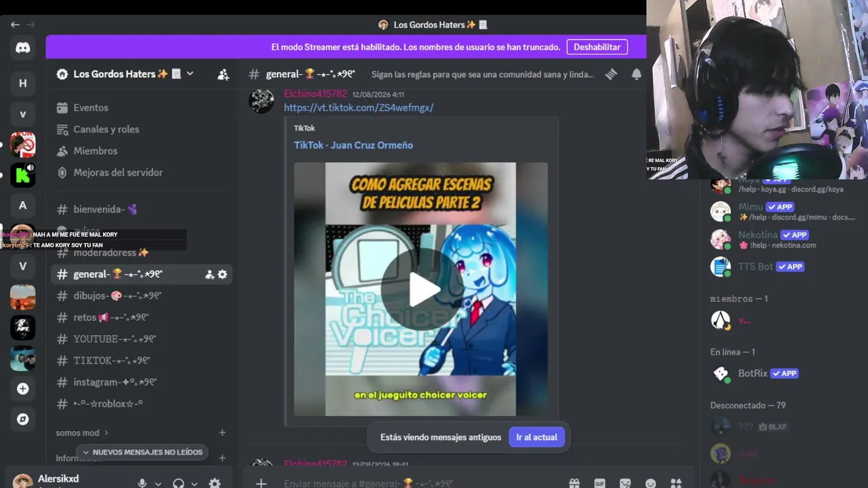868x488 pixels.
Task: Open user settings gear icon
Action: point(214,483)
